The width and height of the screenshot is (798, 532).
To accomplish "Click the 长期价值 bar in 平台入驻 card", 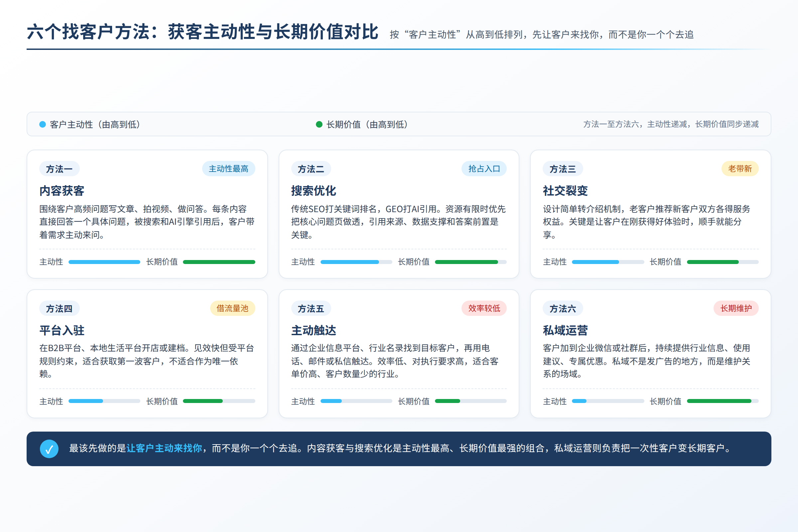I will tap(219, 401).
